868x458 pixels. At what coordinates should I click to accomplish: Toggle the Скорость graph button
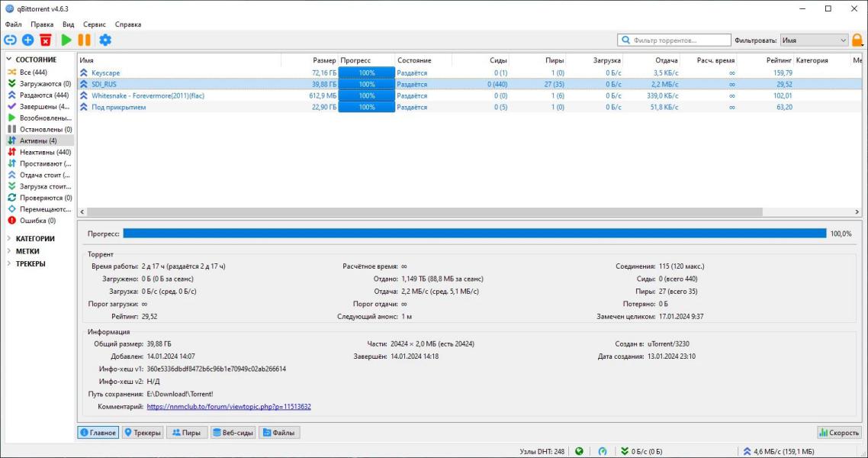tap(839, 433)
